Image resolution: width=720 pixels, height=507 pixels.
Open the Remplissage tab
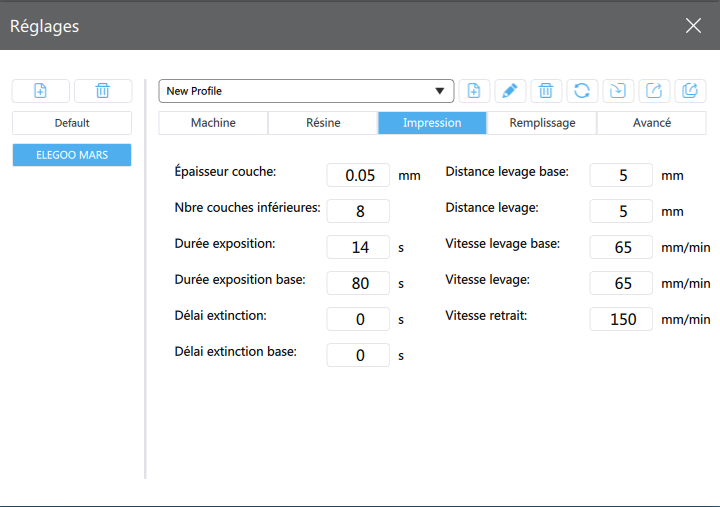(x=542, y=123)
